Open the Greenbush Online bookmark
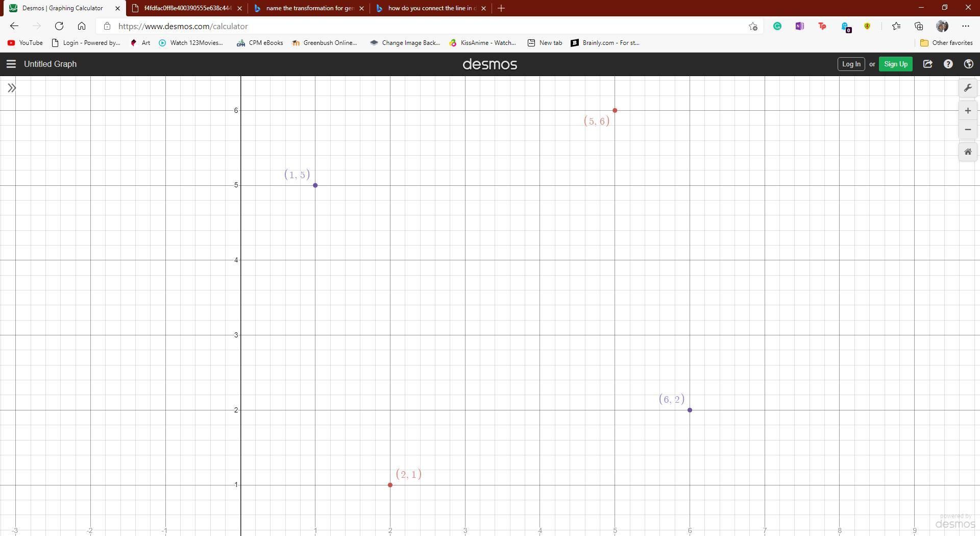 coord(324,43)
